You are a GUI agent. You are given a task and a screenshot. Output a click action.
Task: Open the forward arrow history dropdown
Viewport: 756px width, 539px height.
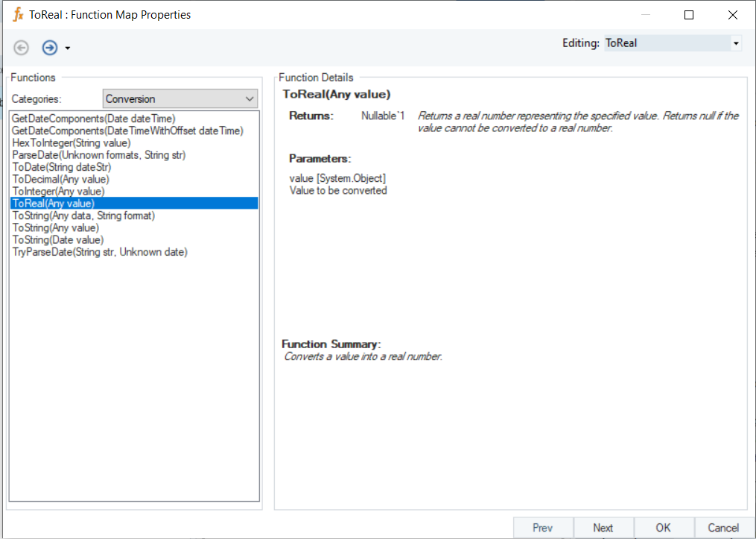pos(68,48)
